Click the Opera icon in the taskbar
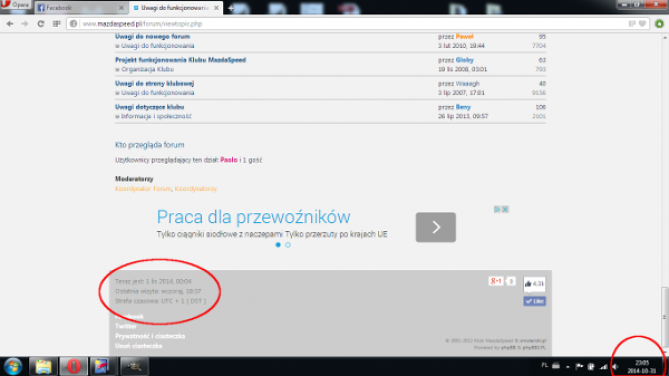Viewport: 669px width, 376px height. pyautogui.click(x=73, y=367)
